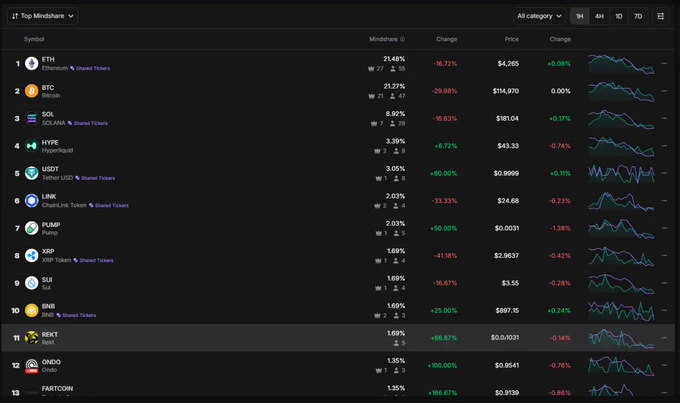Click the HYPE price $43.33

(508, 146)
